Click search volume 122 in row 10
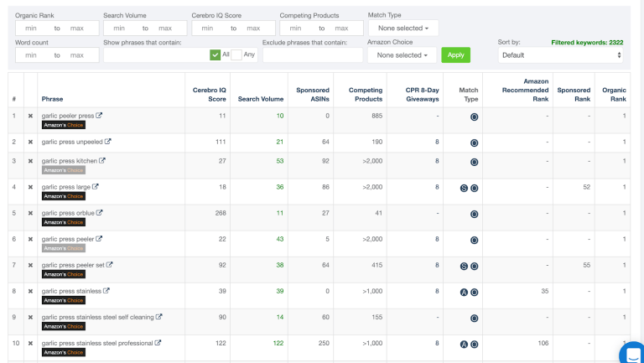644x363 pixels. tap(278, 343)
